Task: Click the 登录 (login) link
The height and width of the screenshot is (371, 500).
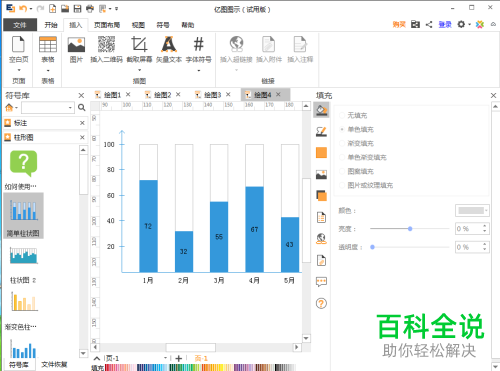Action: 445,24
